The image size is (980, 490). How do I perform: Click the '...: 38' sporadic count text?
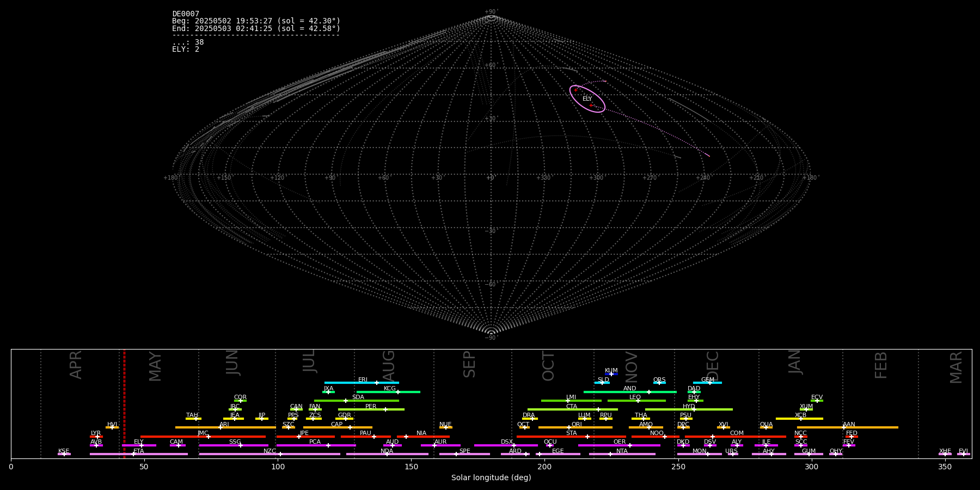tap(188, 42)
